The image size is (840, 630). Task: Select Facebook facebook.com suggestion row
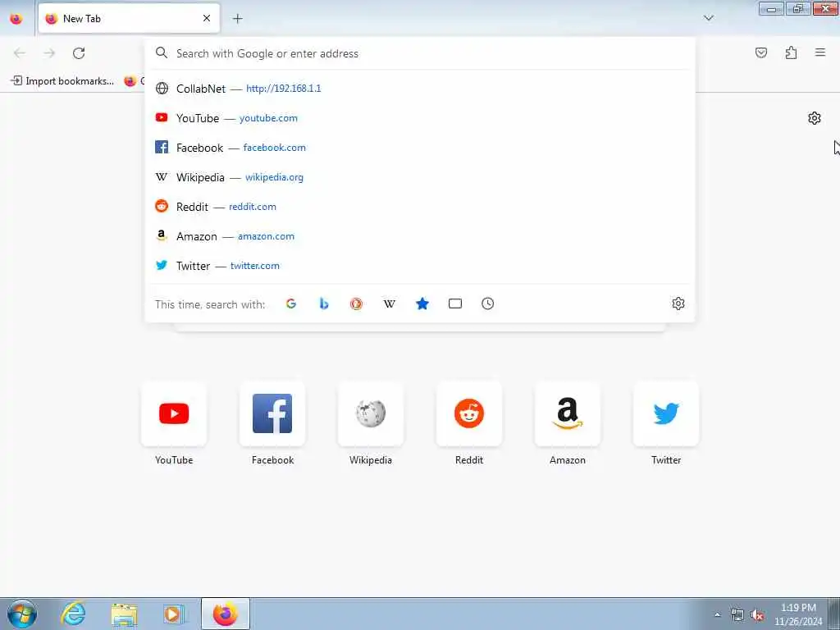(x=419, y=148)
